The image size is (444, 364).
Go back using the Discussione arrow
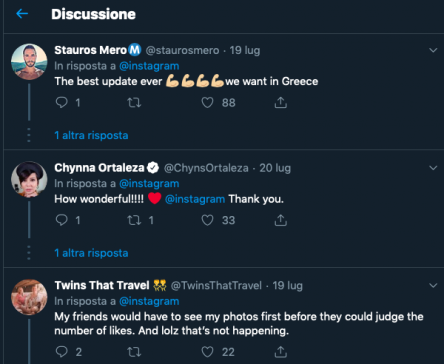point(22,14)
